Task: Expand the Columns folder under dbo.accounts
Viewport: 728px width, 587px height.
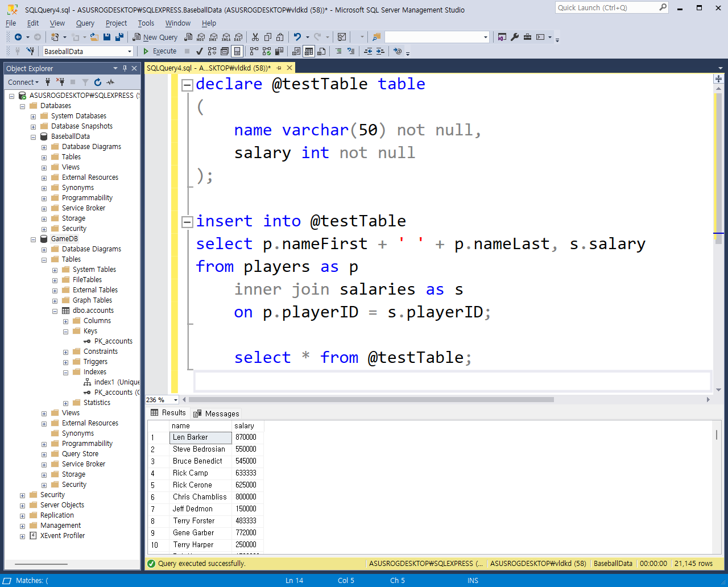Action: click(x=65, y=321)
